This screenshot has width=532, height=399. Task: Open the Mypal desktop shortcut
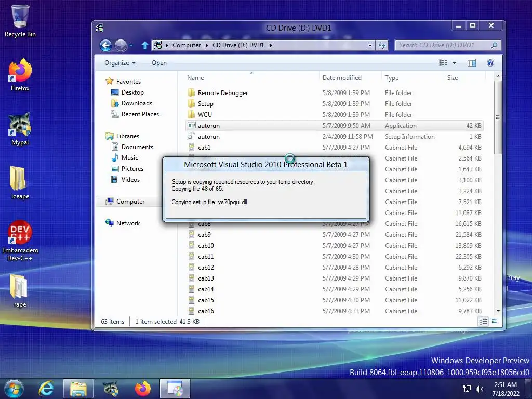pos(20,129)
